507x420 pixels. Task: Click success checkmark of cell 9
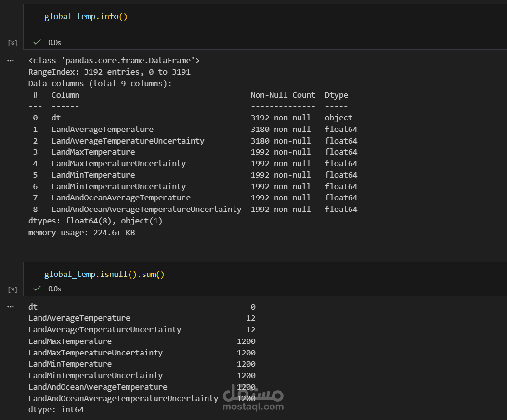pyautogui.click(x=37, y=288)
